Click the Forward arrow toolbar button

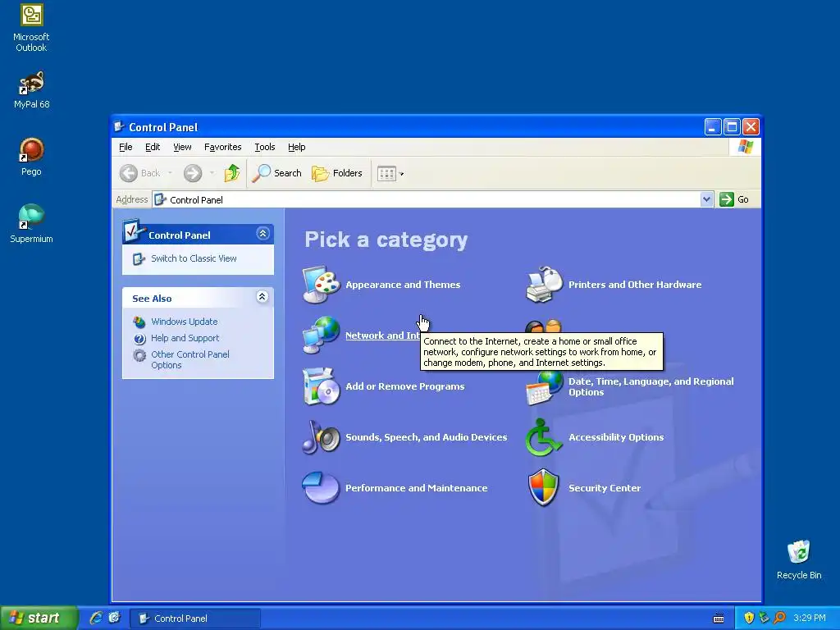pyautogui.click(x=193, y=173)
